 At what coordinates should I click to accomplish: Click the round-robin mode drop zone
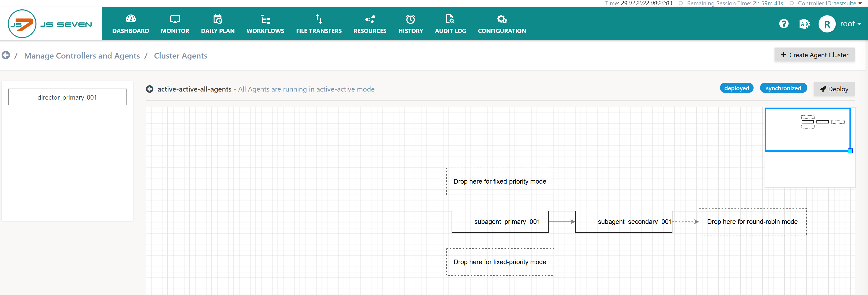tap(752, 222)
